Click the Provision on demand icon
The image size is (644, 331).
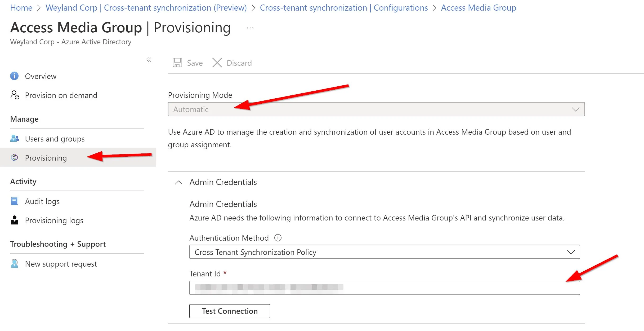point(15,95)
